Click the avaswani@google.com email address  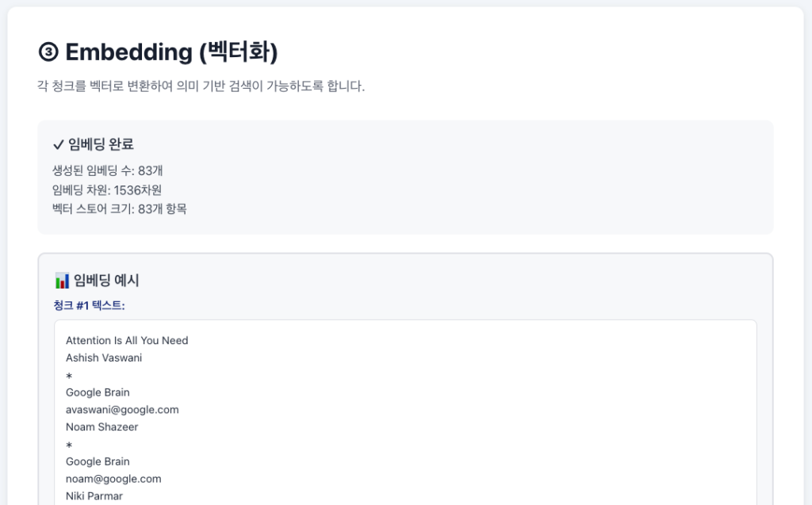(x=122, y=410)
